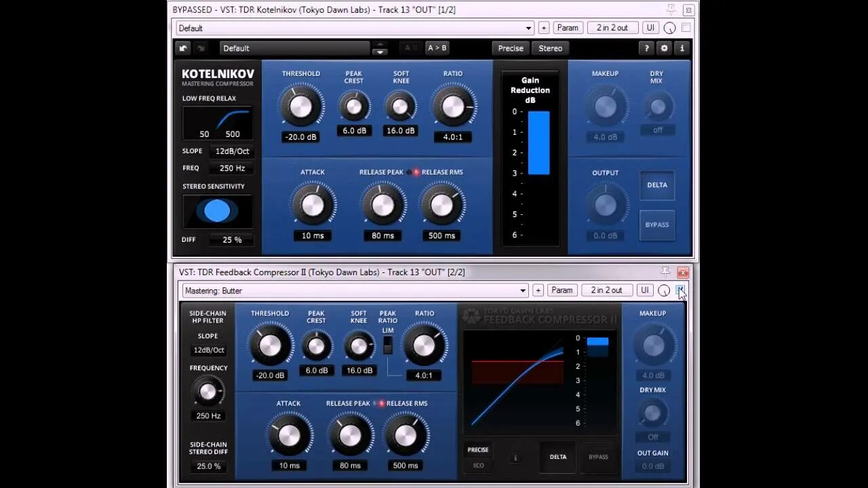Click the Kotelnikov Ratio knob
Viewport: 868px width, 488px height.
[453, 106]
